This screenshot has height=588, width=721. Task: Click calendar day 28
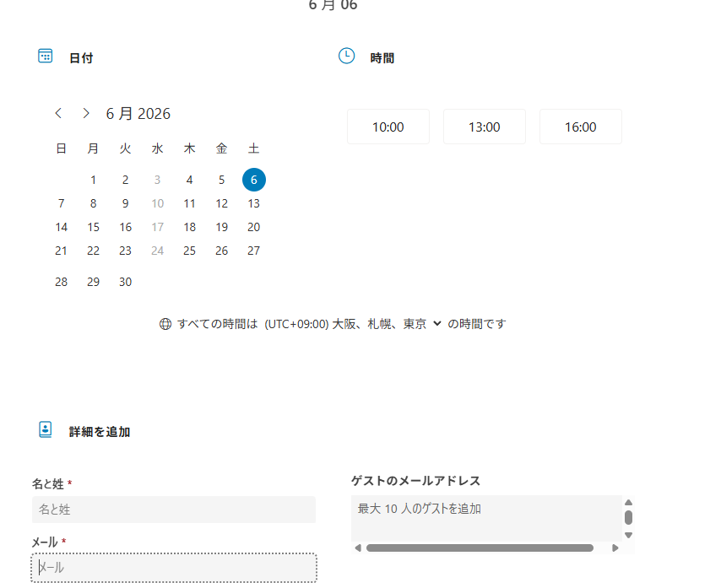(61, 282)
